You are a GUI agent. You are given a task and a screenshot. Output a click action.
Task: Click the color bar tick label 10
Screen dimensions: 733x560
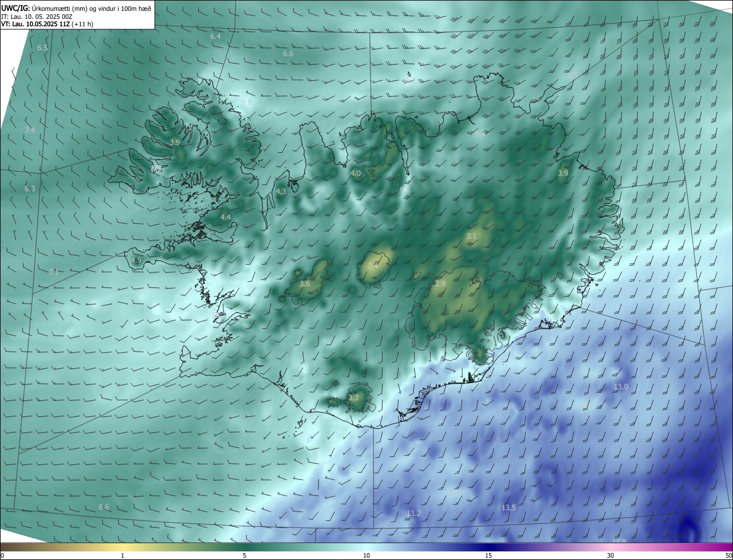pos(366,555)
